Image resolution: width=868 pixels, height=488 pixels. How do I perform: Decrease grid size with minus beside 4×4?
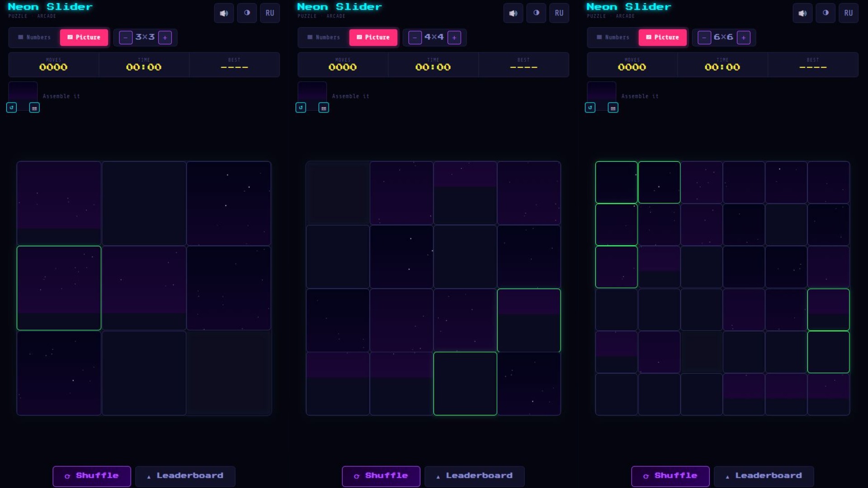pos(415,38)
